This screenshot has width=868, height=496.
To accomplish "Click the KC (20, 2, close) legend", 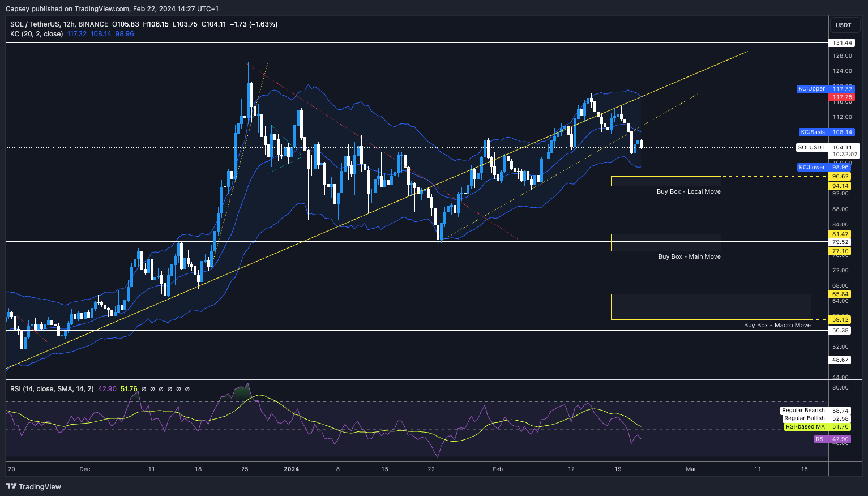I will click(x=36, y=34).
